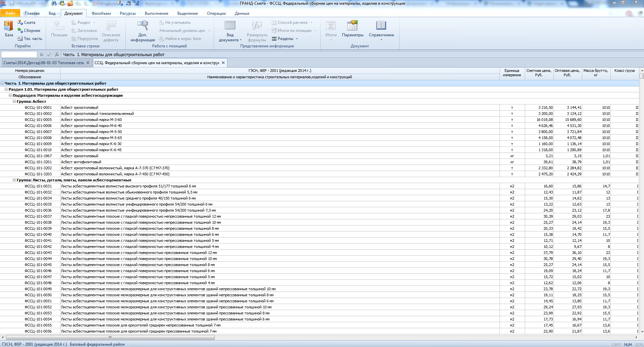Click the Единица измерения column header
Image resolution: width=644 pixels, height=347 pixels.
click(512, 74)
